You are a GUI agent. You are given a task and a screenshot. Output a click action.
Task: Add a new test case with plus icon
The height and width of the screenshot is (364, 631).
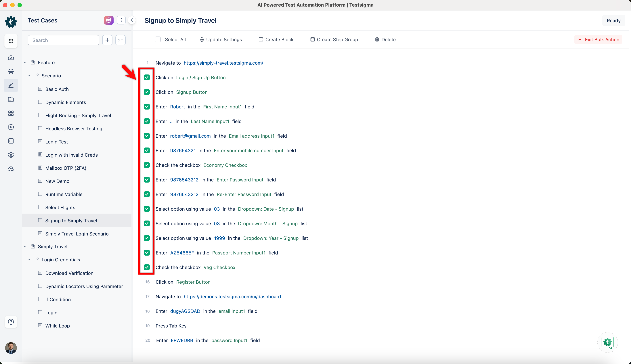click(107, 40)
